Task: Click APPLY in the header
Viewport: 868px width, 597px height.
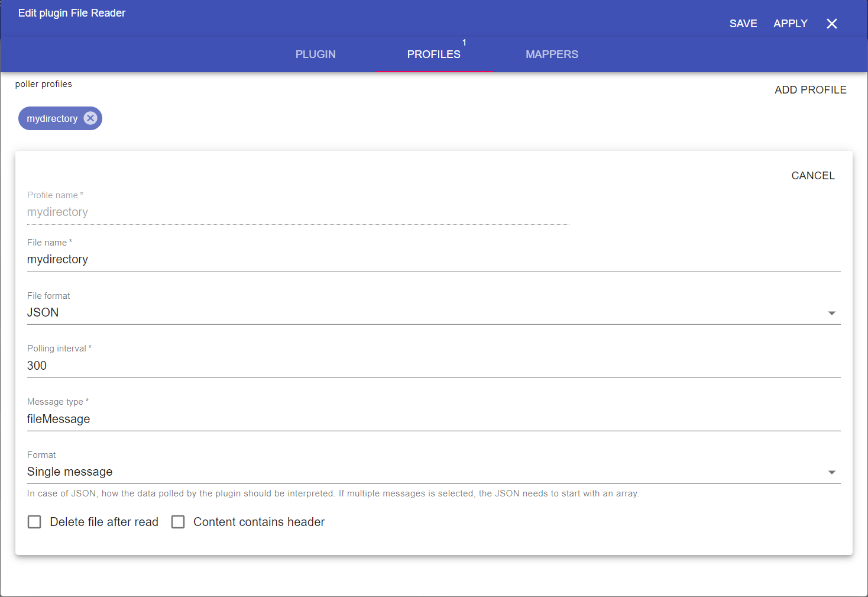Action: [790, 24]
